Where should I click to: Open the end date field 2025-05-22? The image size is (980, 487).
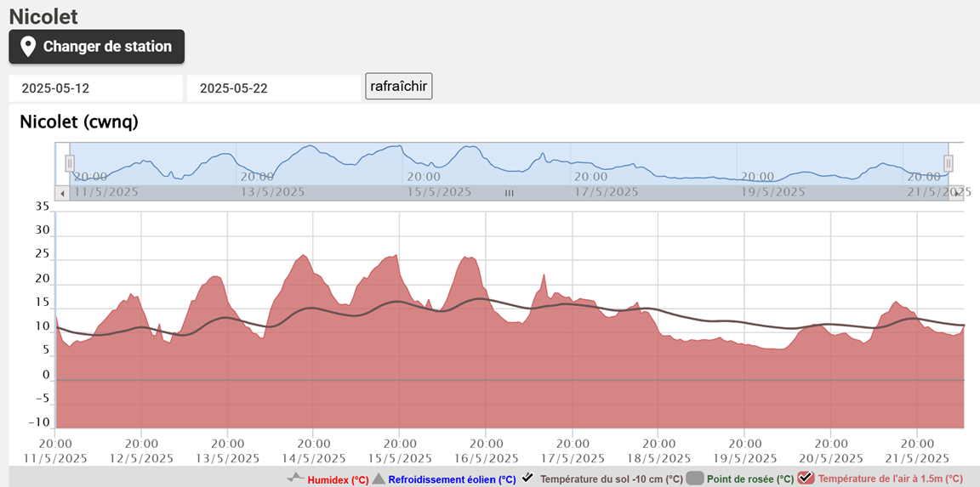[x=274, y=88]
